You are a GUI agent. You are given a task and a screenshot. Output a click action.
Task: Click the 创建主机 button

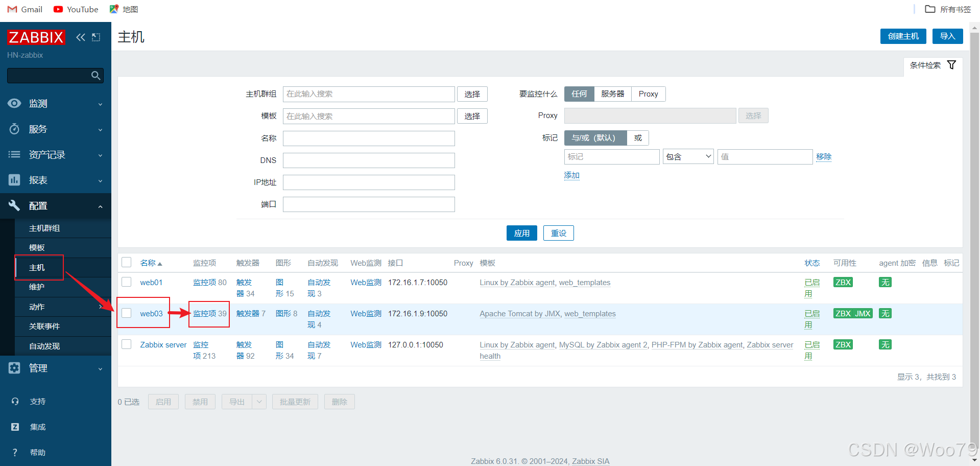coord(903,36)
